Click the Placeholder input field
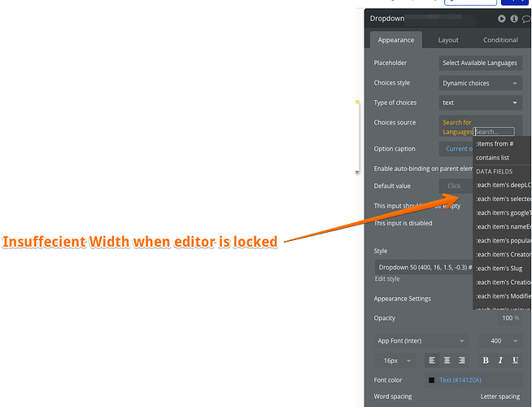Screen dimensions: 532x407 point(481,63)
